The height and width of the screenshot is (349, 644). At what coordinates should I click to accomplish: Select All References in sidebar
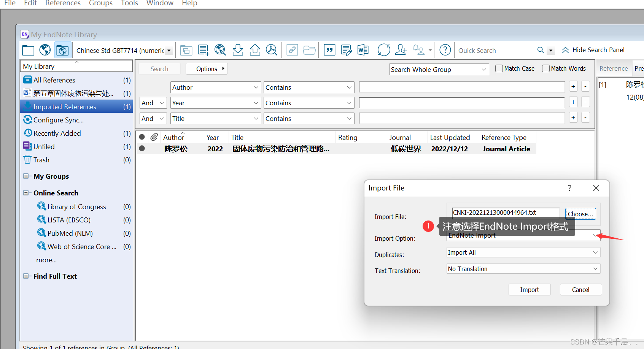tap(76, 80)
